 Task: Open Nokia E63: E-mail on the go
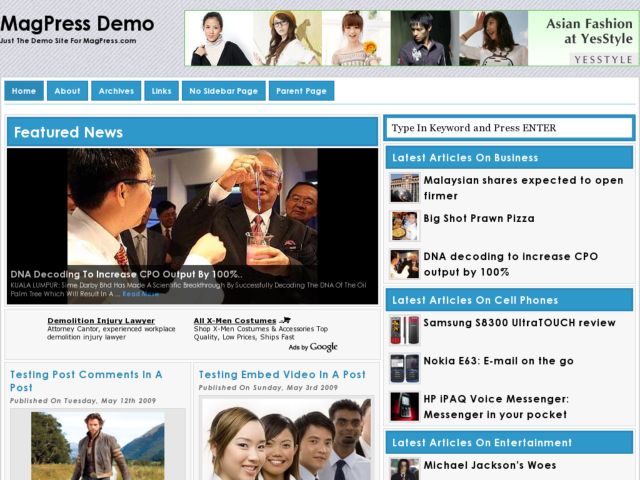click(x=498, y=361)
